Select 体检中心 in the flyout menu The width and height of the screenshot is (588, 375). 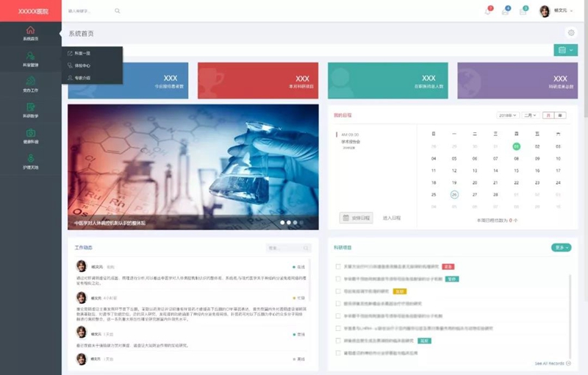tap(79, 65)
